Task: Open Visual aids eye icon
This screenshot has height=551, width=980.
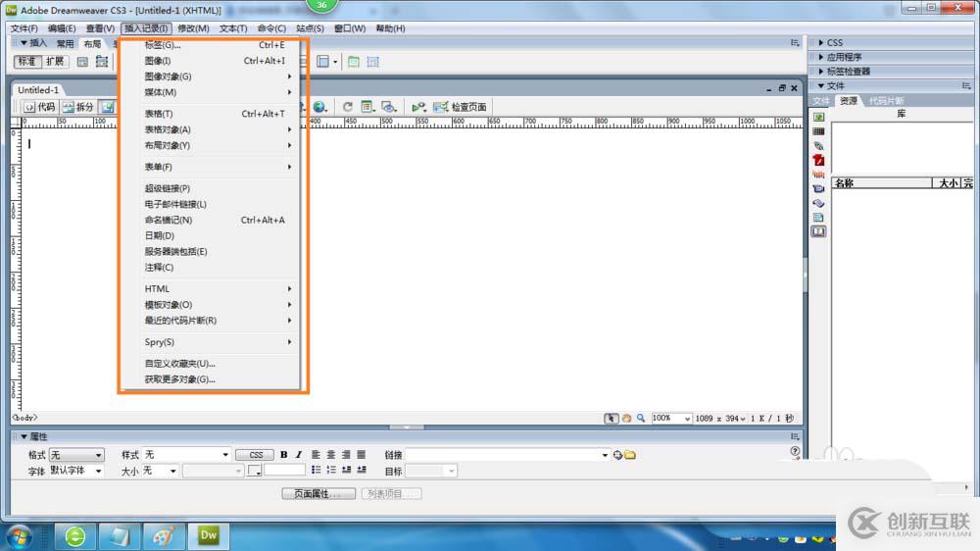Action: click(x=389, y=107)
